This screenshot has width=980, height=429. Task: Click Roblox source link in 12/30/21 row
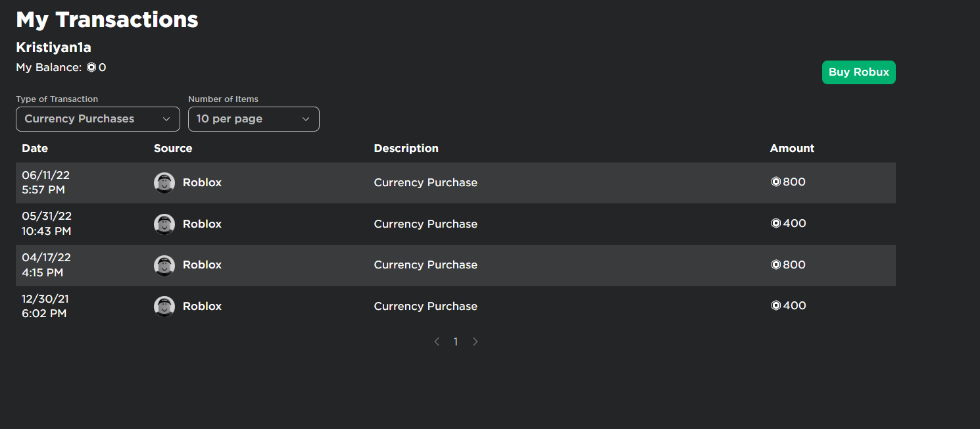point(202,307)
